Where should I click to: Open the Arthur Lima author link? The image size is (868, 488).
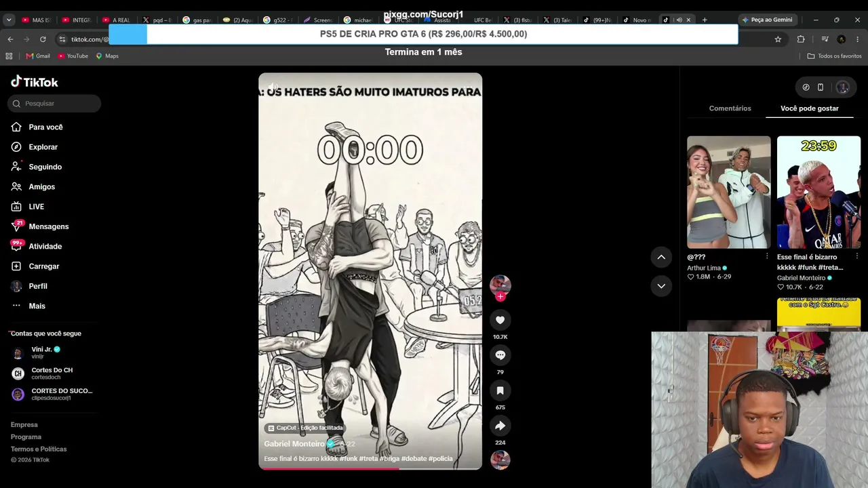coord(704,268)
